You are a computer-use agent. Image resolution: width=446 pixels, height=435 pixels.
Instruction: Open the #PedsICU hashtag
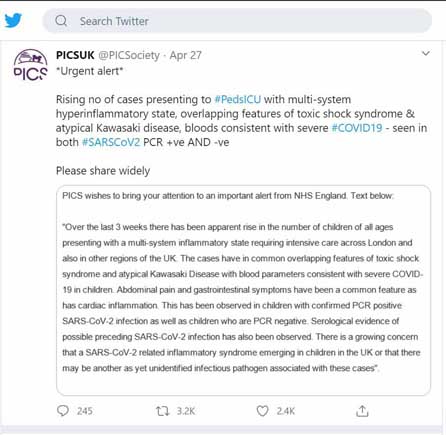coord(237,100)
